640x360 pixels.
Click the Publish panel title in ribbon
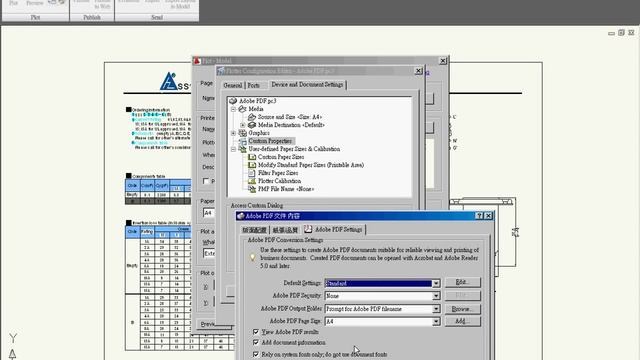(92, 17)
